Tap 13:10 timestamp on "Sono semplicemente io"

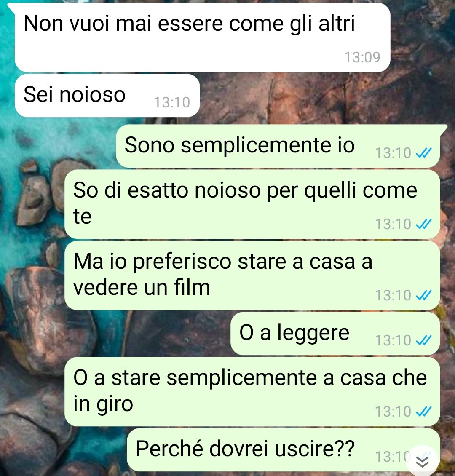[393, 153]
